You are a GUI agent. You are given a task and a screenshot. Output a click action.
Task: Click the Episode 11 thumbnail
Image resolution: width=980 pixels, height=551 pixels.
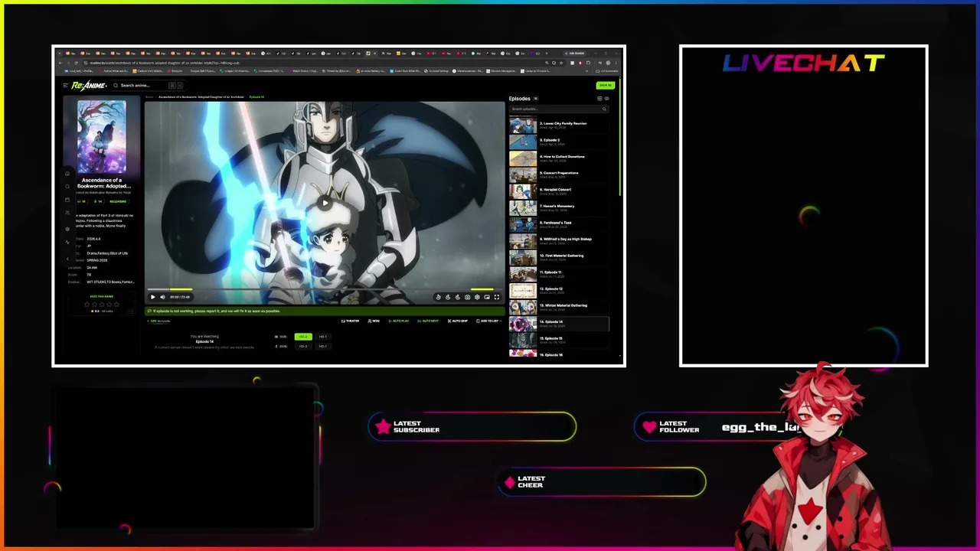(x=523, y=274)
